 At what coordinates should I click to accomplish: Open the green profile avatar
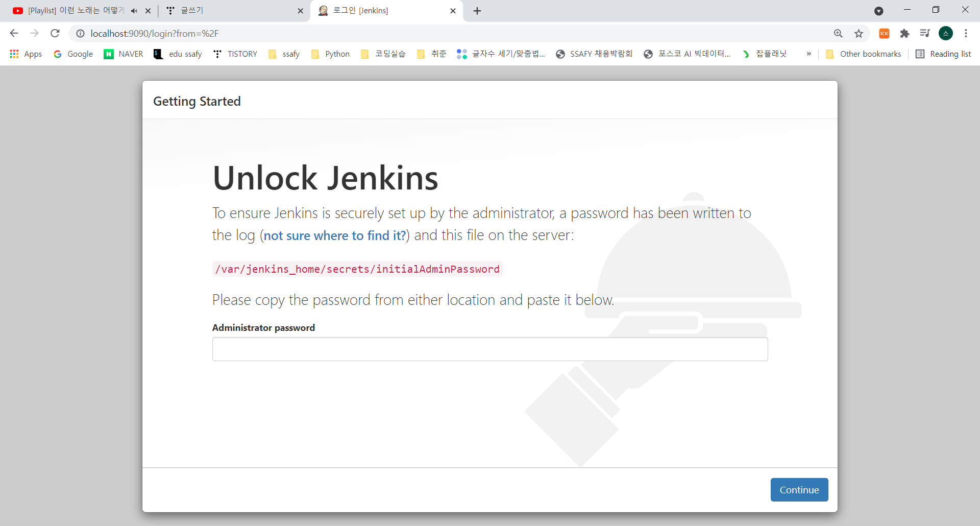pyautogui.click(x=946, y=33)
